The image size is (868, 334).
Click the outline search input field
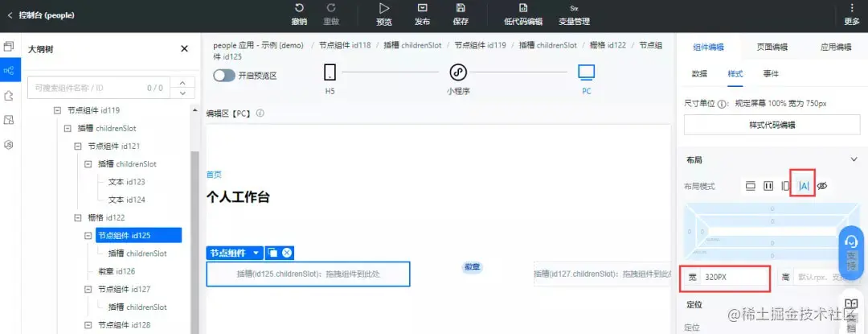(x=99, y=88)
